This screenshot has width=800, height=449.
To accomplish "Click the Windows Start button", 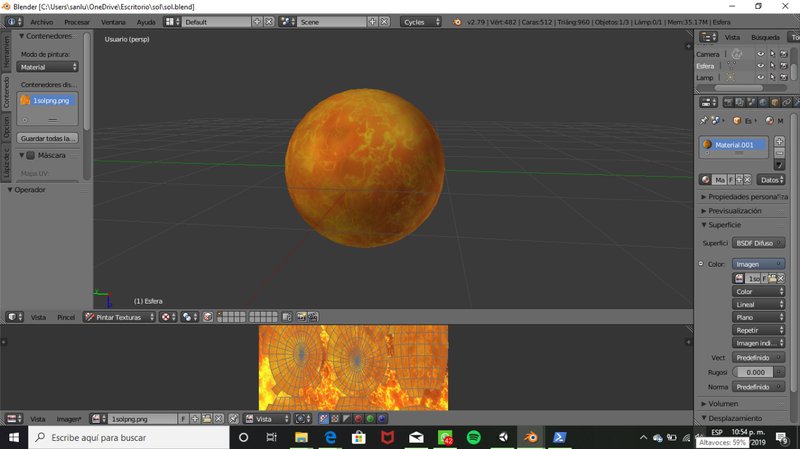I will (x=14, y=438).
